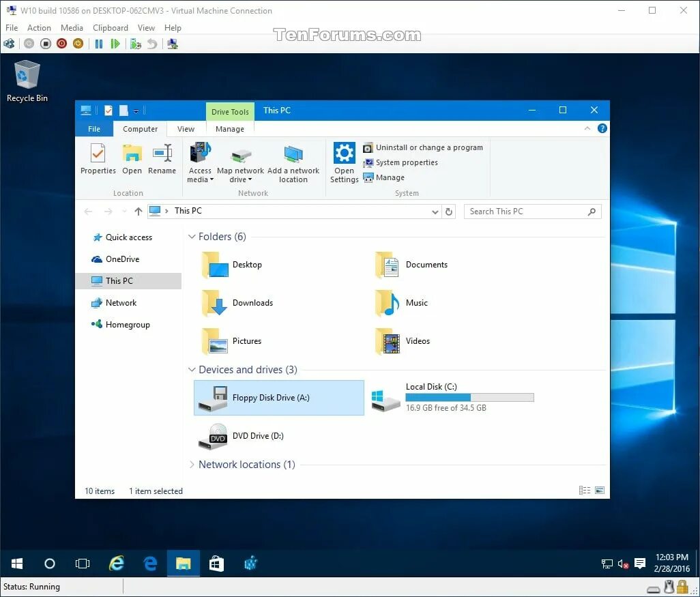This screenshot has width=700, height=597.
Task: Switch to the Manage ribbon tab
Action: [230, 129]
